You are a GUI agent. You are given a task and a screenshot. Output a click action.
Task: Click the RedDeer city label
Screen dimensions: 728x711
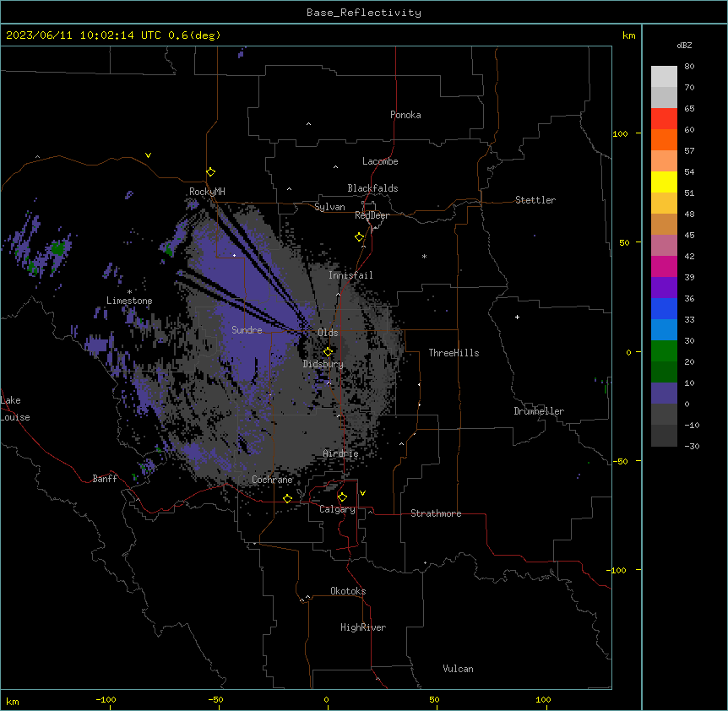(x=372, y=215)
